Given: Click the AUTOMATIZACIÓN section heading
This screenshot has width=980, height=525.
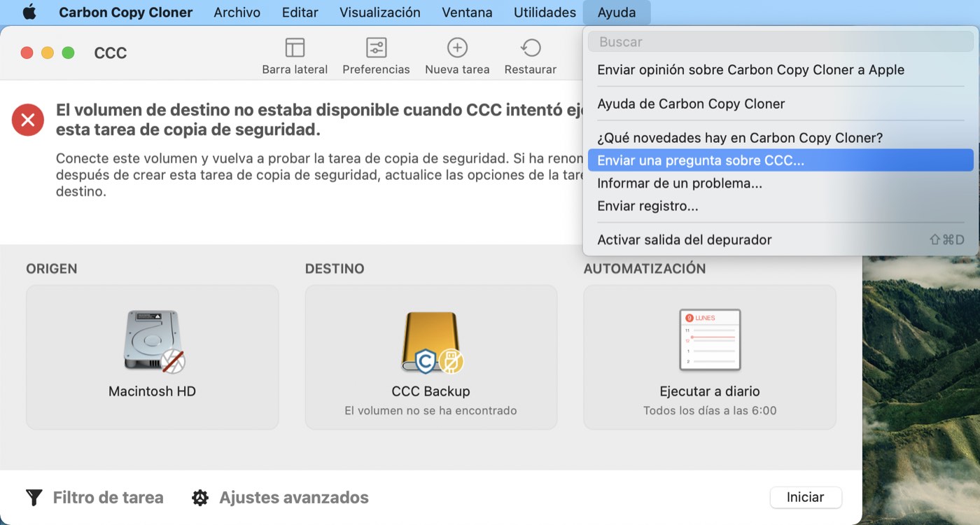Looking at the screenshot, I should point(645,269).
